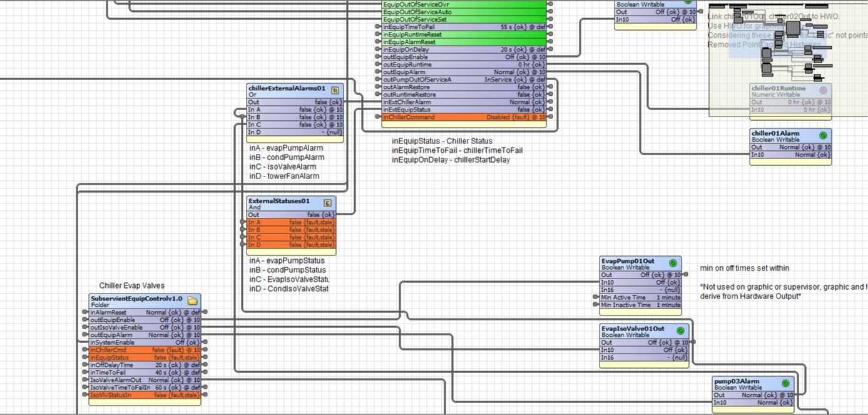This screenshot has height=415, width=868.
Task: Select the green EquipOutOfServiceSet row
Action: click(x=464, y=19)
